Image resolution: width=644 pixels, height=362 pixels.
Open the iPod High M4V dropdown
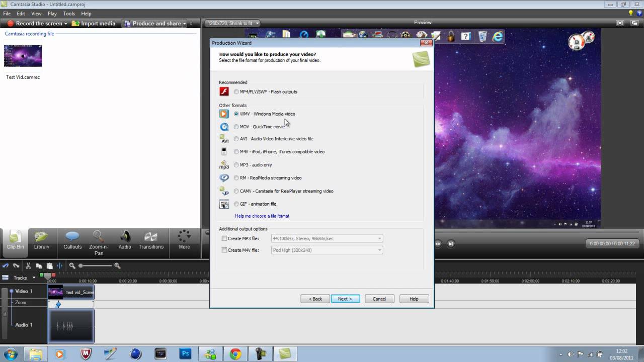(327, 250)
